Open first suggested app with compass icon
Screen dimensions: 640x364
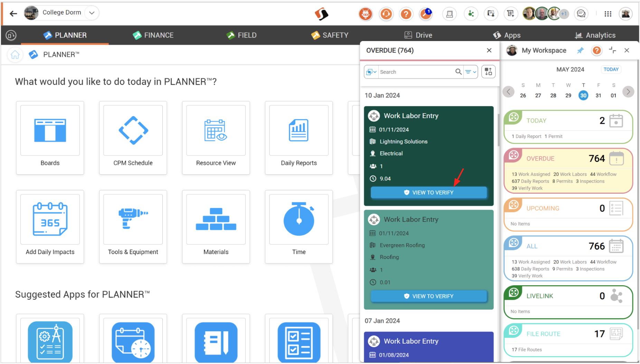[x=50, y=342]
